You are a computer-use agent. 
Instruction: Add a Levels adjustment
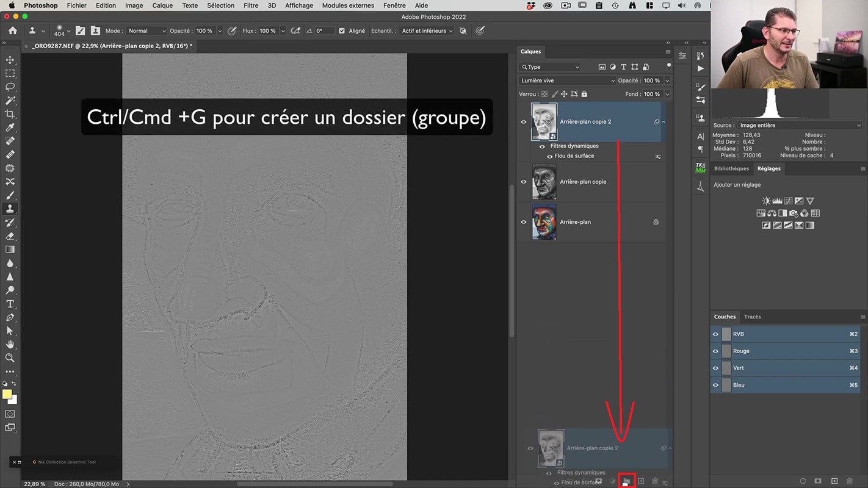pos(777,201)
